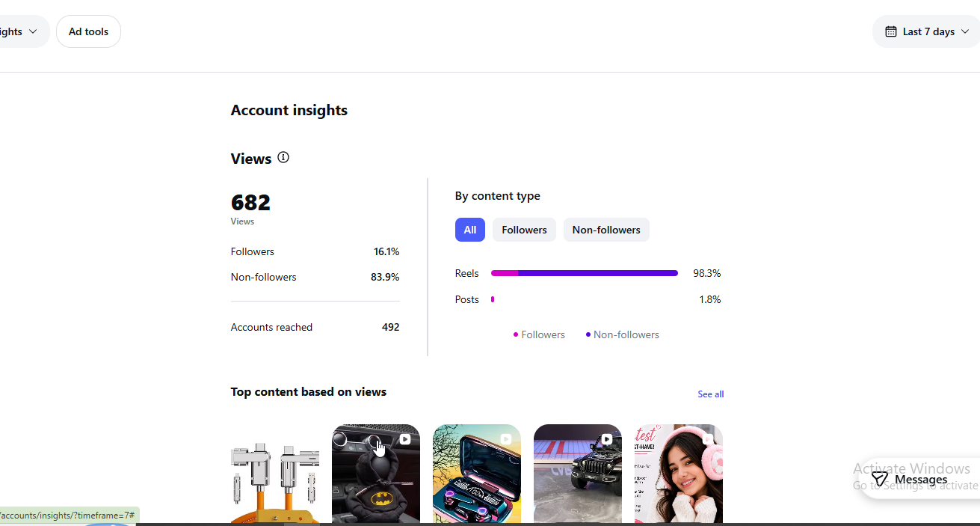
Task: Click reel icon on pink headphones thumbnail
Action: 707,439
